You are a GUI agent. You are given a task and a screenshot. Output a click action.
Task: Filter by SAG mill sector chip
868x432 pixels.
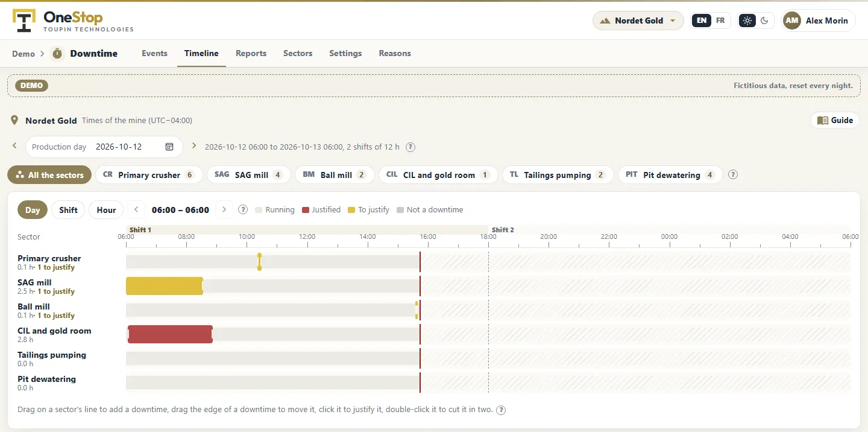click(249, 175)
